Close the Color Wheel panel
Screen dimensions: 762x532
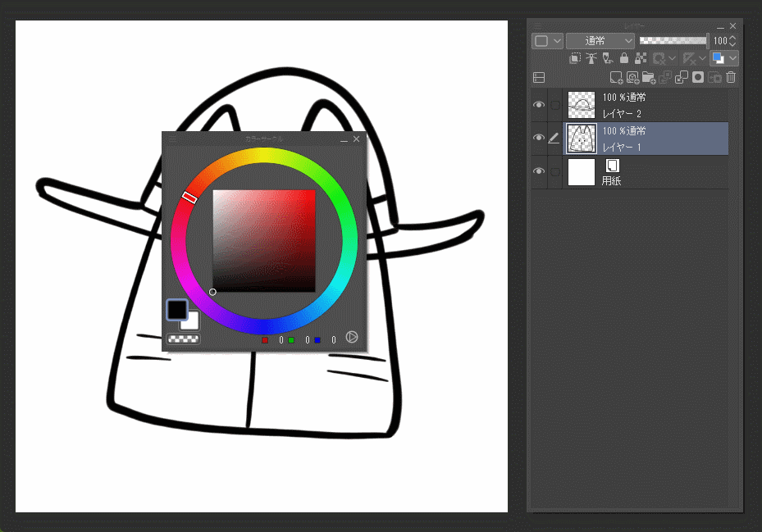tap(356, 139)
